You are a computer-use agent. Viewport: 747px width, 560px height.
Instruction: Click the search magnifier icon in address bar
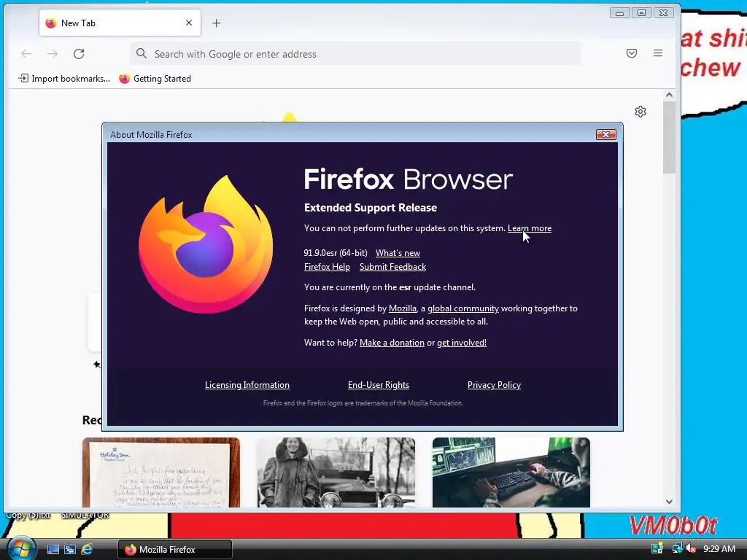tap(141, 53)
